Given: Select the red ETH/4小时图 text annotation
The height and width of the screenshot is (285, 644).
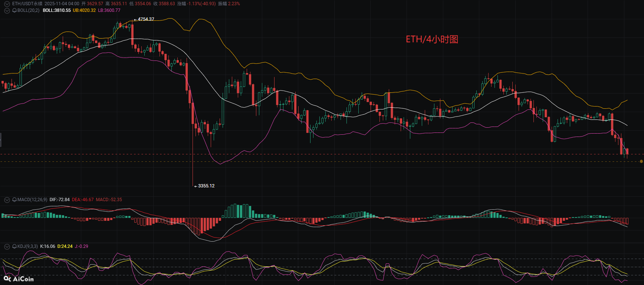Looking at the screenshot, I should [x=432, y=39].
